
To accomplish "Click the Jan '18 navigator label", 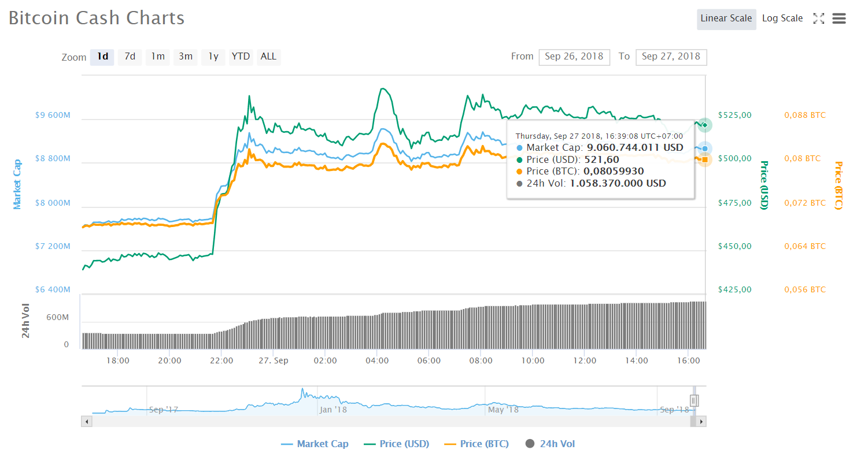I will [x=333, y=410].
